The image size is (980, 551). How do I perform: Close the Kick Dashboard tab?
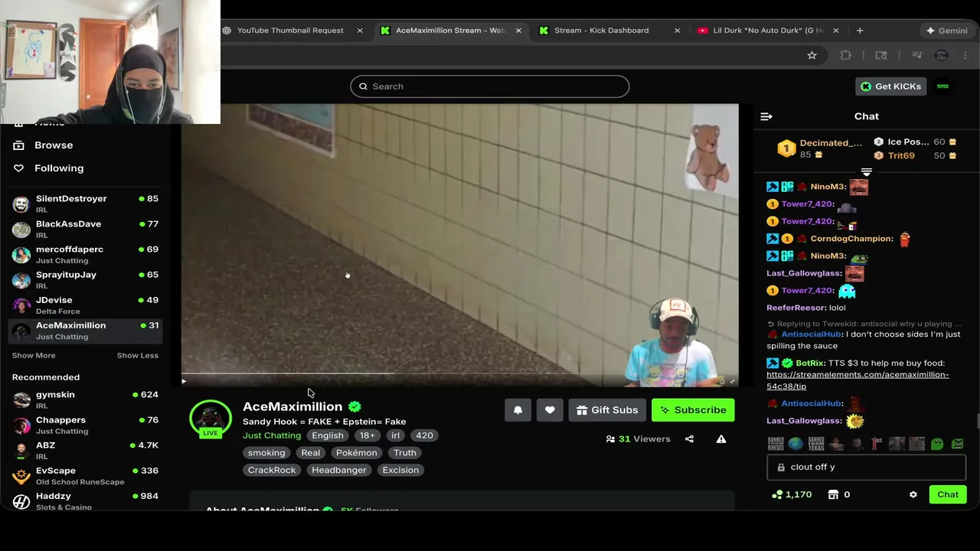(x=677, y=31)
